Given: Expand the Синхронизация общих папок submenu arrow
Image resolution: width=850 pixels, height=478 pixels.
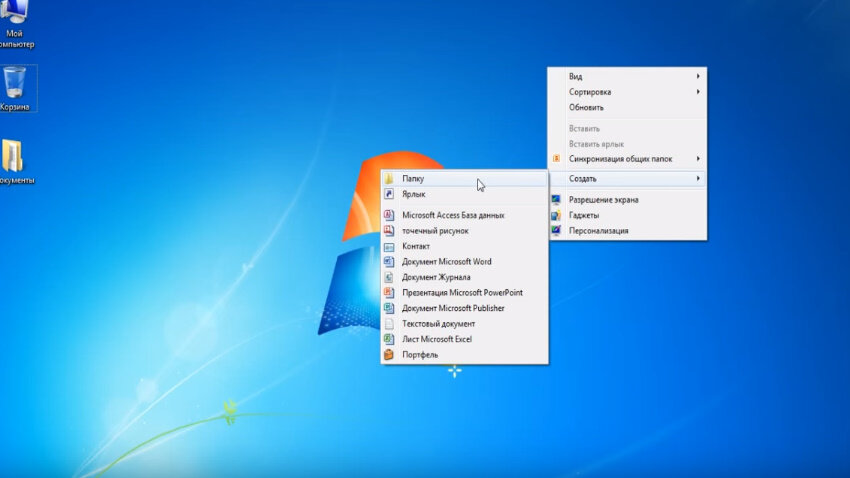Looking at the screenshot, I should (698, 159).
